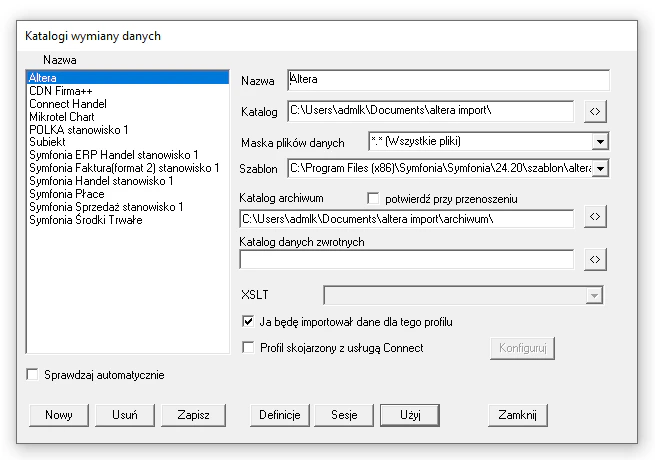Save profile with Zapisz button
The width and height of the screenshot is (655, 460).
193,415
